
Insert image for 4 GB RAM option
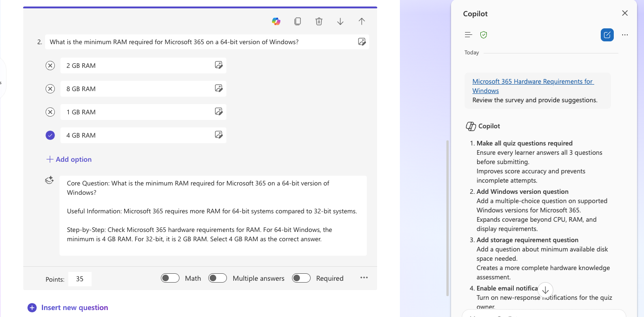[x=219, y=135]
